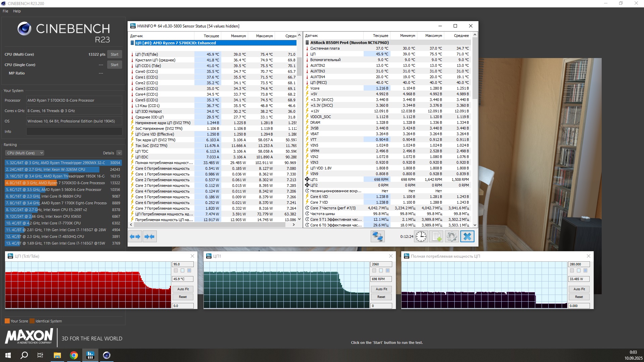
Task: Open File Explorer from the taskbar
Action: 57,355
